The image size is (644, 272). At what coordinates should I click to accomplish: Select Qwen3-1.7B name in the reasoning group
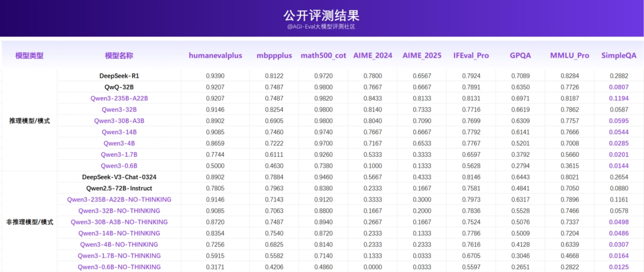(119, 154)
